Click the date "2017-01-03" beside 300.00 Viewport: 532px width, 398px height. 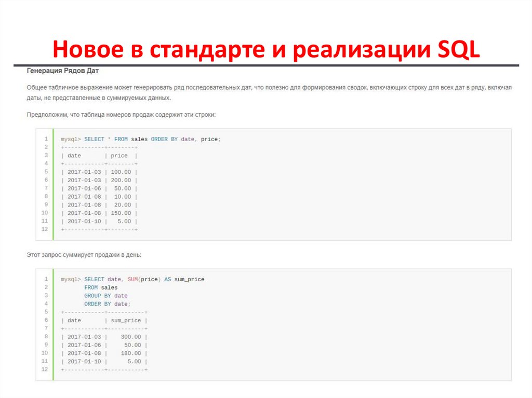(84, 337)
